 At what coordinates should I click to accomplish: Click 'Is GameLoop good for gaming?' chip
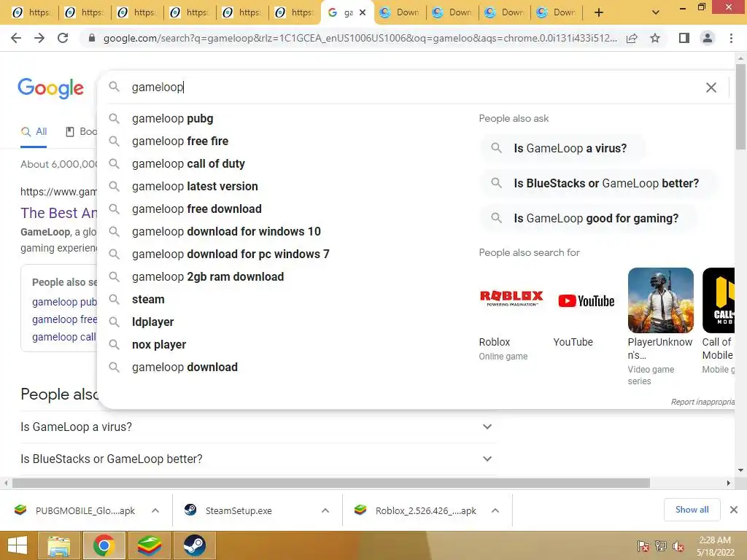[x=589, y=218]
